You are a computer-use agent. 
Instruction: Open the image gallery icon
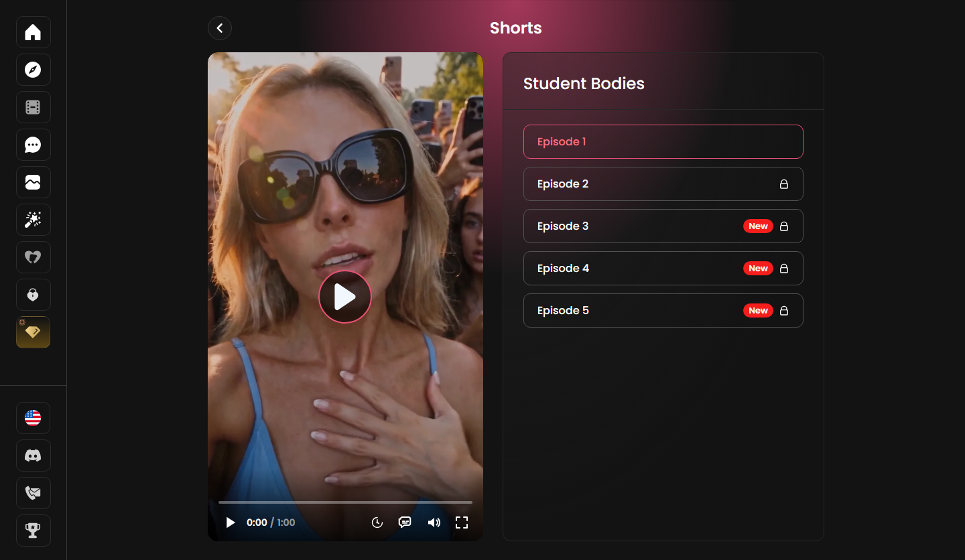point(33,182)
